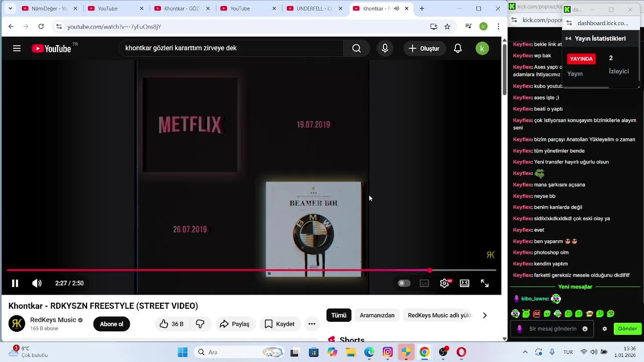Image resolution: width=644 pixels, height=362 pixels.
Task: Seek on the red video progress bar
Action: tap(252, 270)
